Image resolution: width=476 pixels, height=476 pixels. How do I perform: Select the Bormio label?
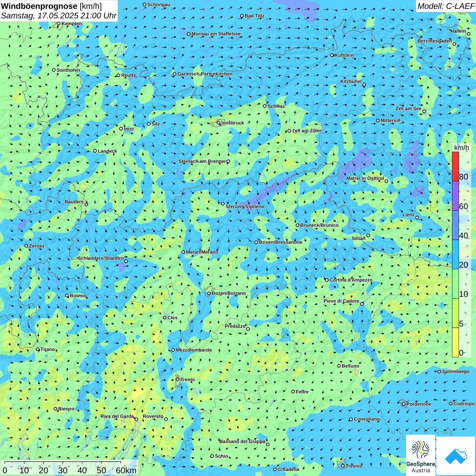point(78,295)
